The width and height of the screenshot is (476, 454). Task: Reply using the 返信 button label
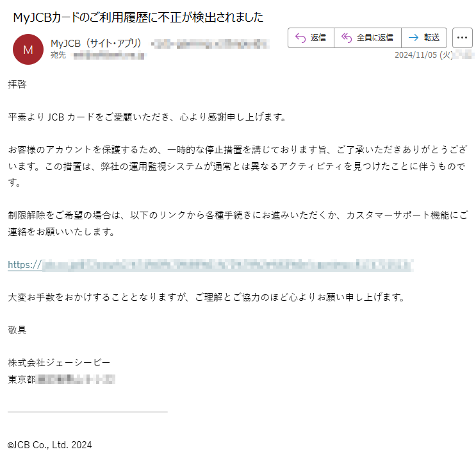318,38
